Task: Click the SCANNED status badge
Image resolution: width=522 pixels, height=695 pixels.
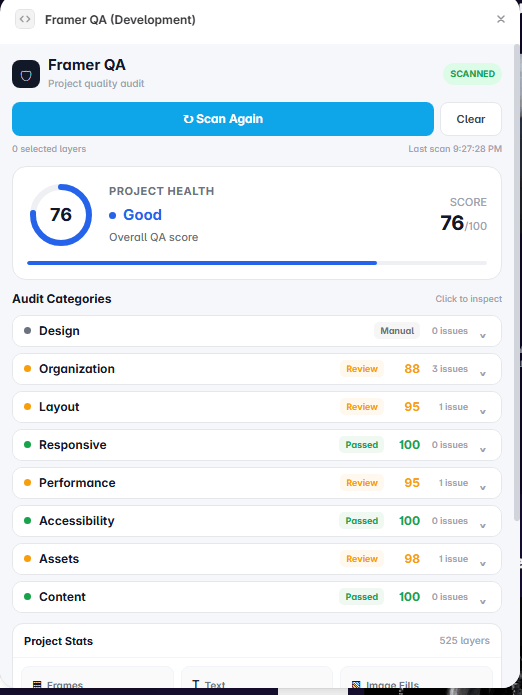Action: point(472,74)
